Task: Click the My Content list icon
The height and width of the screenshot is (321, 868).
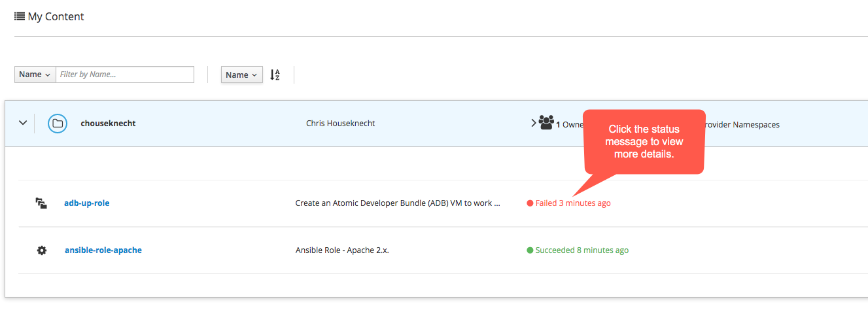Action: point(20,16)
